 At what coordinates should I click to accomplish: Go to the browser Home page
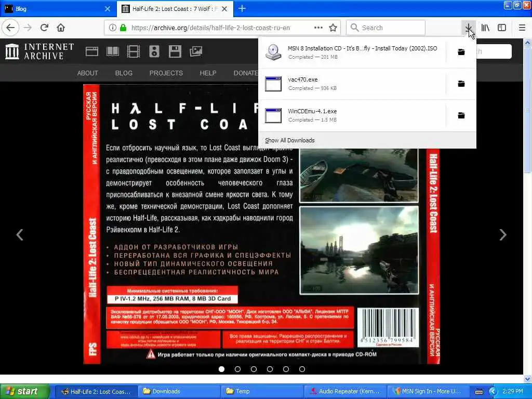[61, 28]
